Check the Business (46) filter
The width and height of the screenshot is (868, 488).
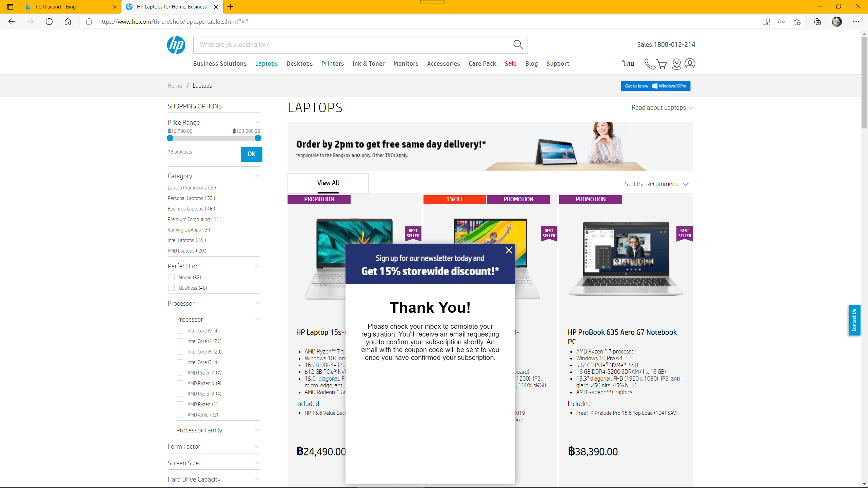(172, 288)
